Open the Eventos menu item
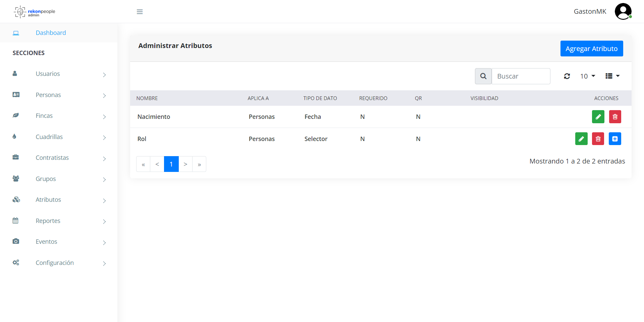 (59, 242)
